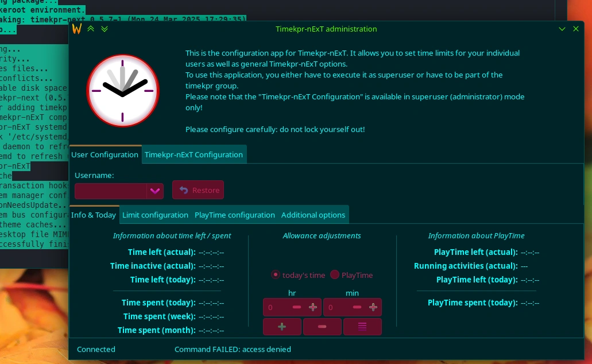Open the Additional options tab
The width and height of the screenshot is (592, 364).
pos(313,215)
